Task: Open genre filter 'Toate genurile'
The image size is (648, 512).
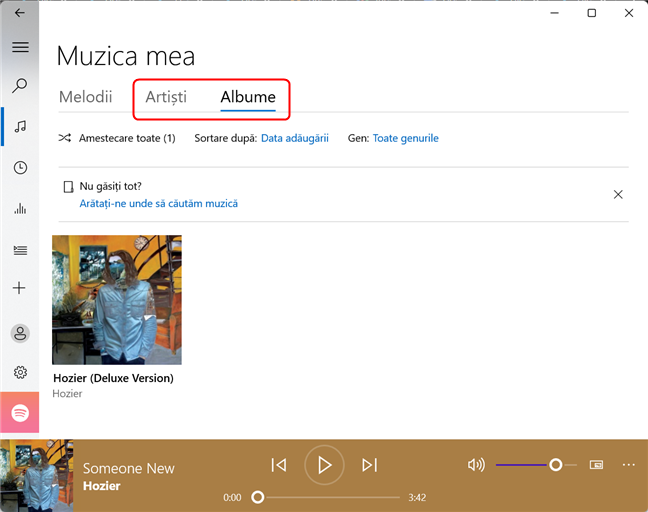Action: [405, 138]
